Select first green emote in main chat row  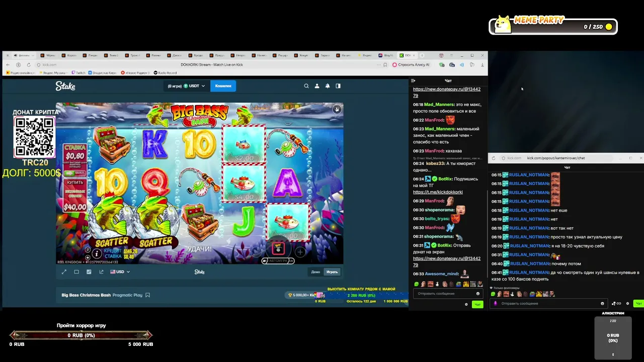417,285
